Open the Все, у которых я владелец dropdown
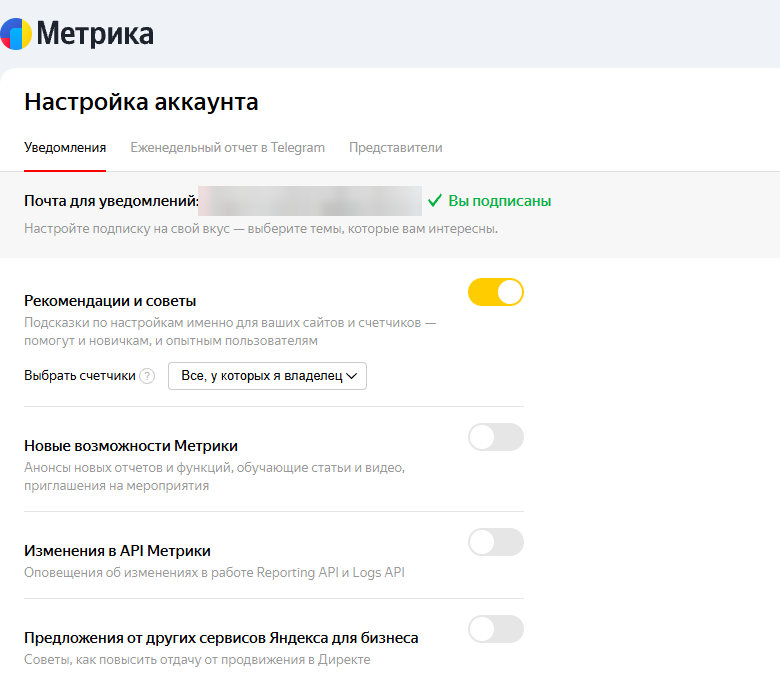This screenshot has width=780, height=685. click(268, 376)
